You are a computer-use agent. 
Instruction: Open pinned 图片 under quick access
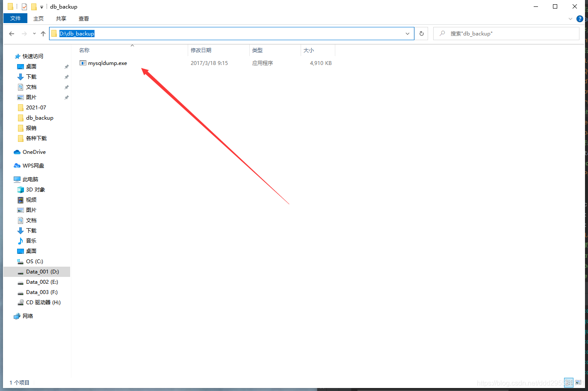point(31,97)
